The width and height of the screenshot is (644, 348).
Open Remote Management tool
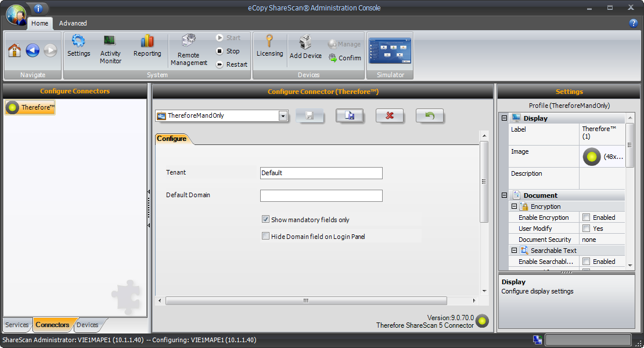click(x=189, y=50)
